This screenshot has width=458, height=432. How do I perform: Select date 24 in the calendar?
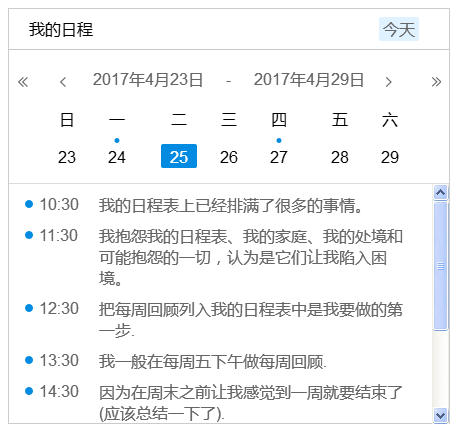117,157
